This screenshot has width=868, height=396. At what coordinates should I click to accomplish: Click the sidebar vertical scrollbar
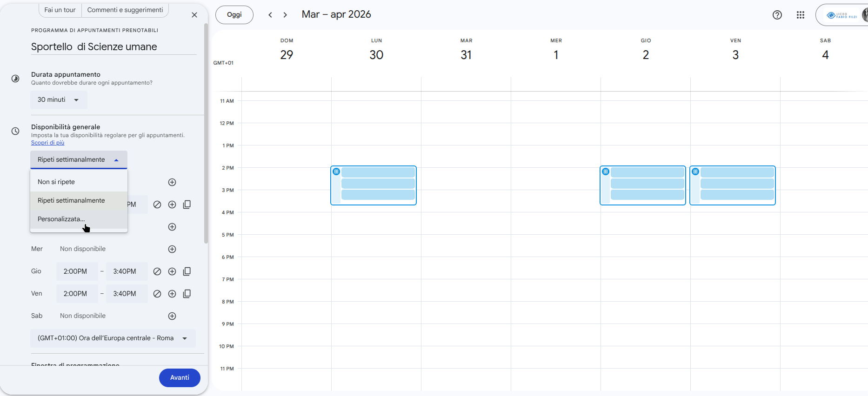click(206, 133)
